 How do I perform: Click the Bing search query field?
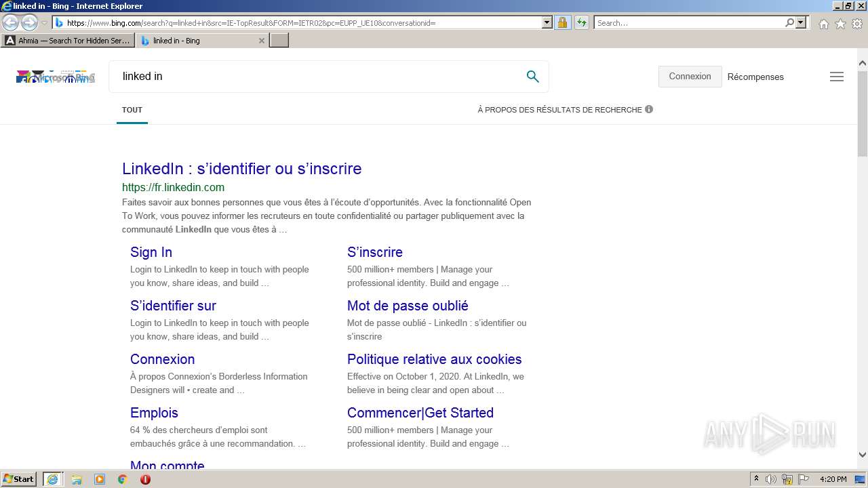tap(319, 77)
